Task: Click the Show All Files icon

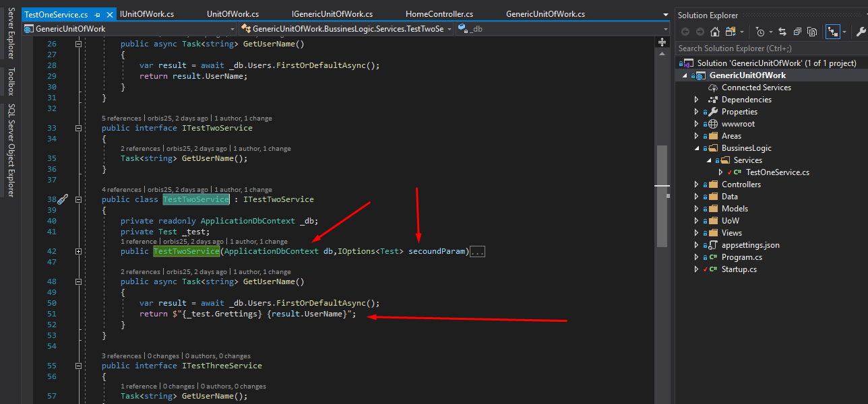Action: [x=813, y=31]
